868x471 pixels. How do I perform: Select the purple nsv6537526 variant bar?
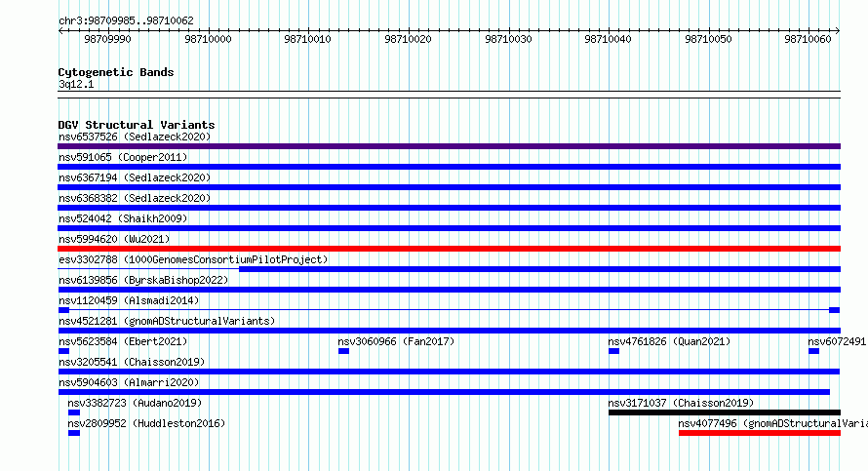[449, 146]
